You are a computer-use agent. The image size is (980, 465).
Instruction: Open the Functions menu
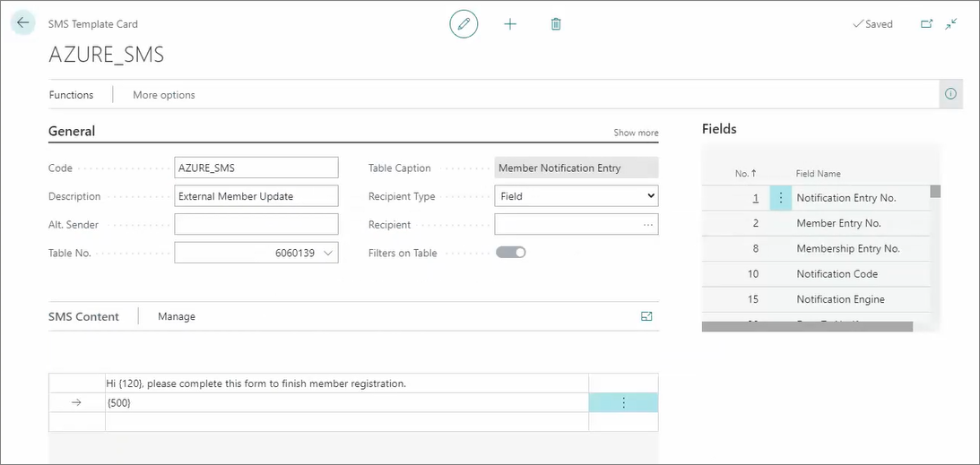[x=71, y=95]
